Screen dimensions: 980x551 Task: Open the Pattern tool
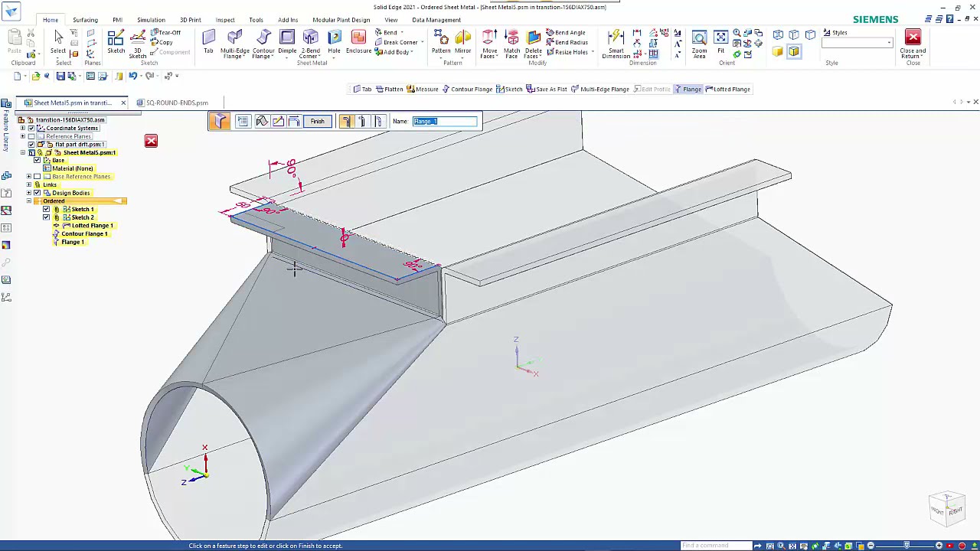[441, 42]
